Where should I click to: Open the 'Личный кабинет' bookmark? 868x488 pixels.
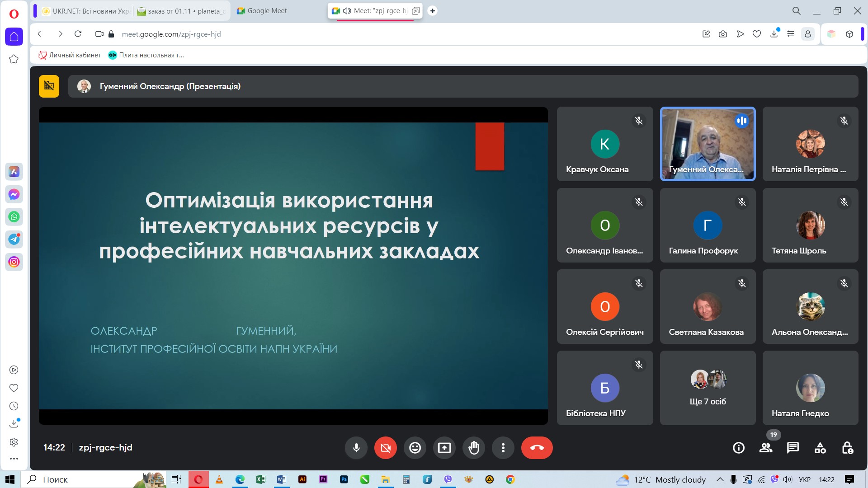click(70, 55)
